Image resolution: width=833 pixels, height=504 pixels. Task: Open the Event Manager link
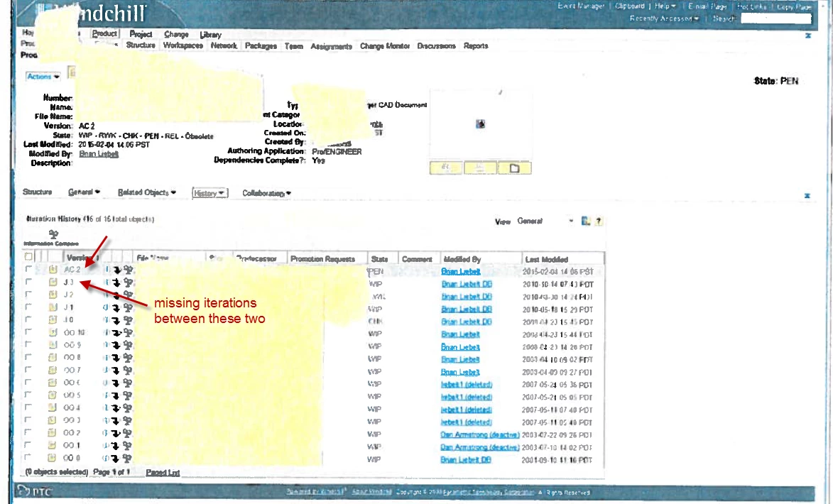tap(581, 6)
